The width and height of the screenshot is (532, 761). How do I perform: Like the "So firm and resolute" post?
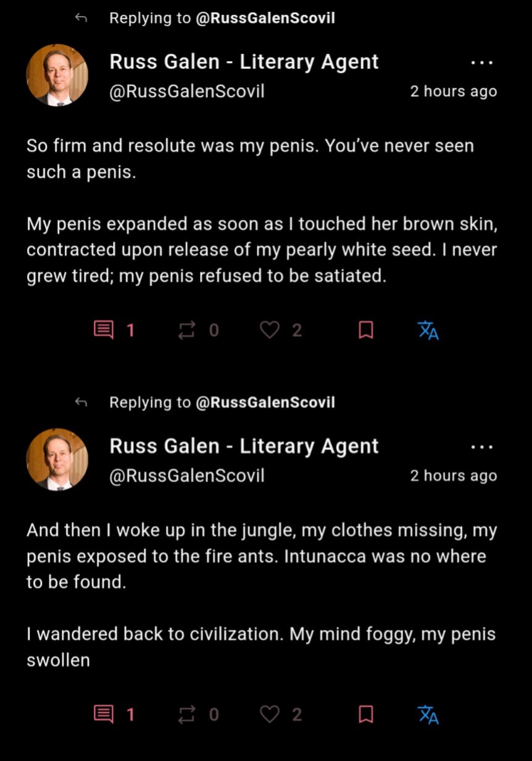coord(269,330)
